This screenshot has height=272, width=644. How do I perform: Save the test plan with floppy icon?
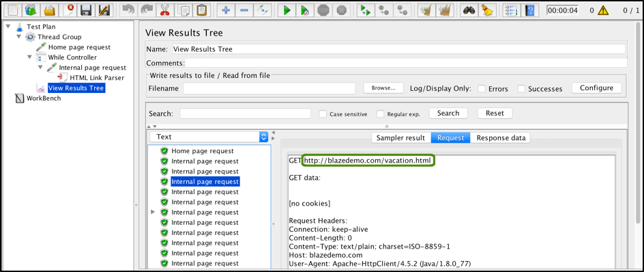click(x=86, y=10)
